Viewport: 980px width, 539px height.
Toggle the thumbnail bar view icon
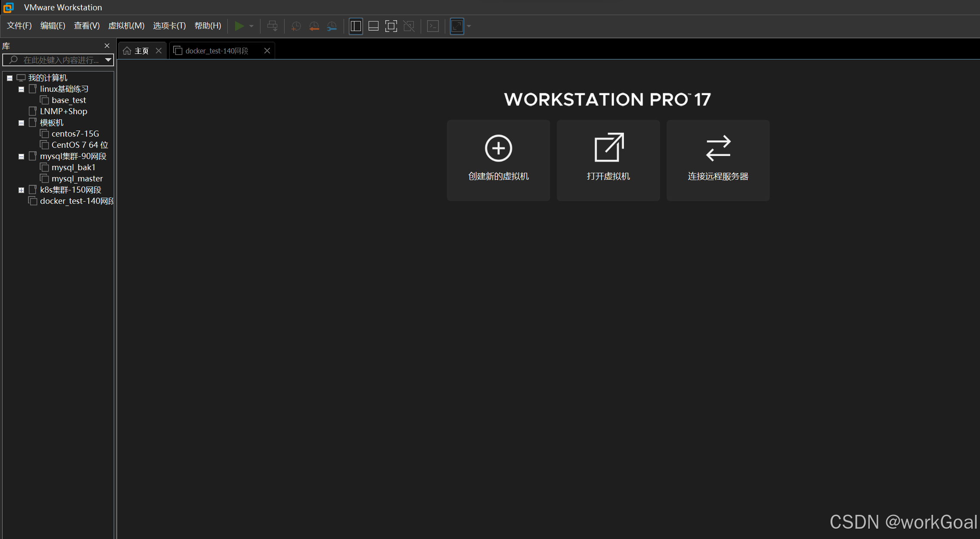[x=373, y=26]
